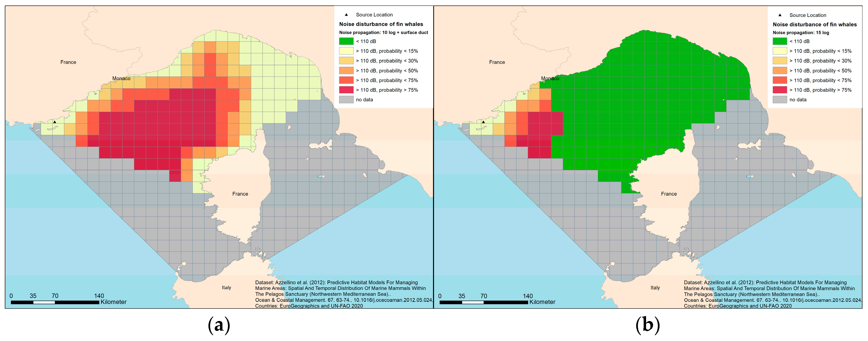This screenshot has width=868, height=341.
Task: Click the Source Location triangle in map (a) legend
Action: (x=346, y=15)
